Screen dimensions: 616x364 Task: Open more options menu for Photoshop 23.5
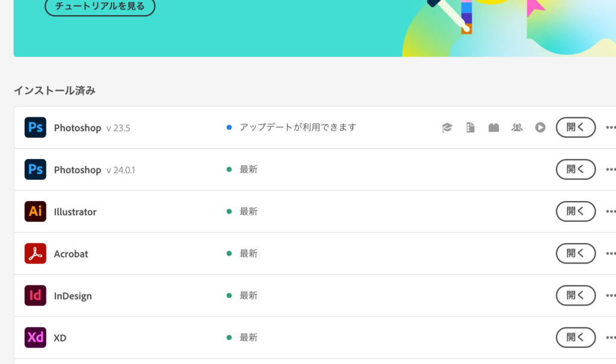pyautogui.click(x=611, y=128)
